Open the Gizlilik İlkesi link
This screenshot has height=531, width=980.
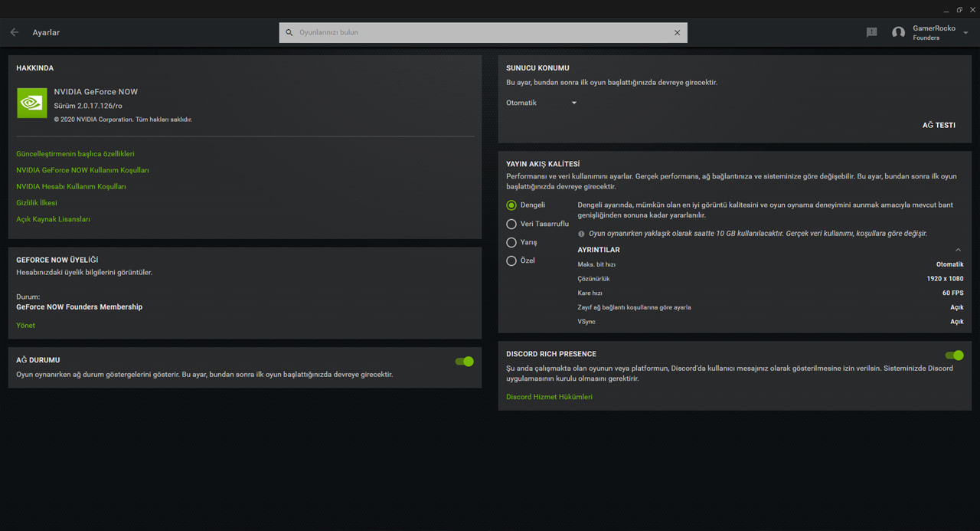[37, 203]
